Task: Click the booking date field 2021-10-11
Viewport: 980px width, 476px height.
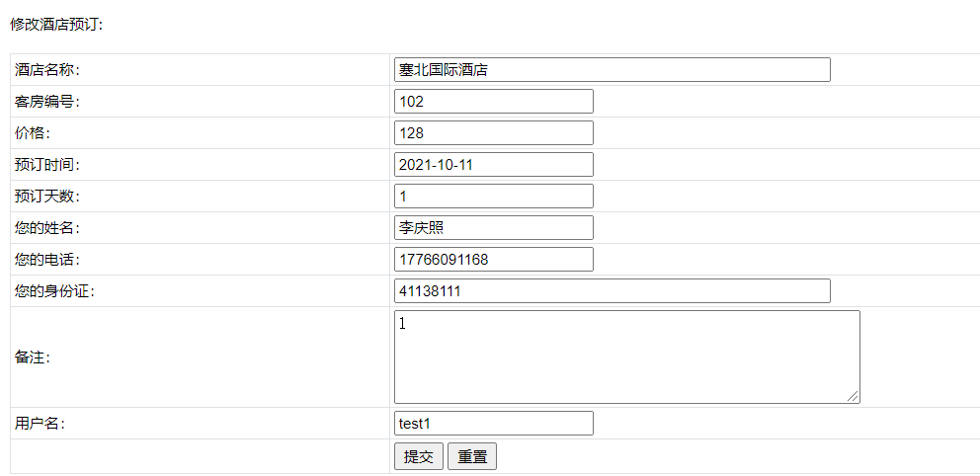Action: [x=493, y=165]
